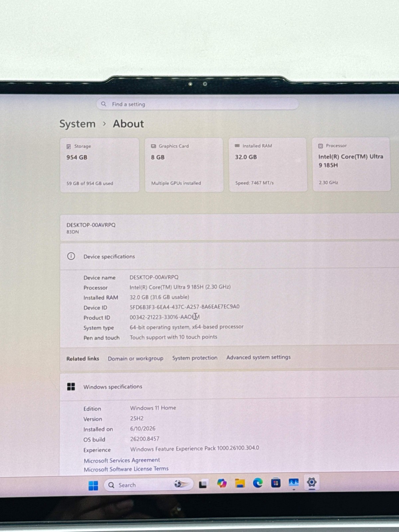Click the DESKTOP-00AVRPQ 83DN device banner
Viewport: 399px width, 532px height.
[x=229, y=228]
